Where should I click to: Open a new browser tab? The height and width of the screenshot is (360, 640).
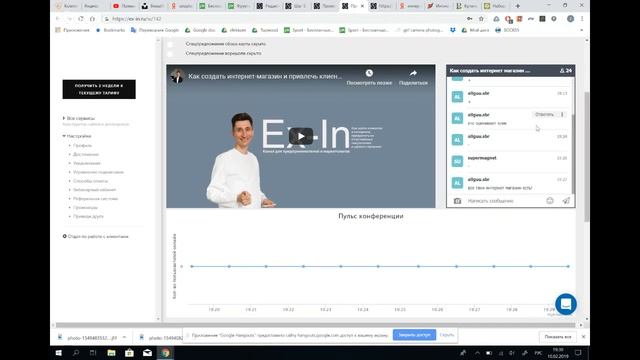(x=518, y=6)
